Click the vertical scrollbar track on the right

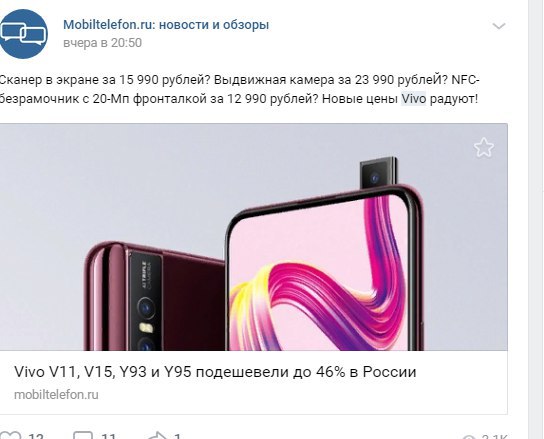(536, 219)
